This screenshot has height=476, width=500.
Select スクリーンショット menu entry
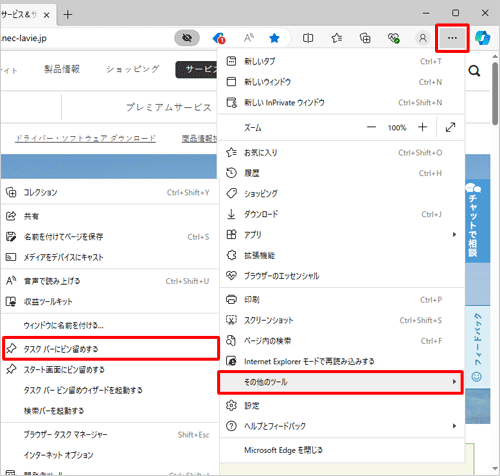(x=341, y=320)
